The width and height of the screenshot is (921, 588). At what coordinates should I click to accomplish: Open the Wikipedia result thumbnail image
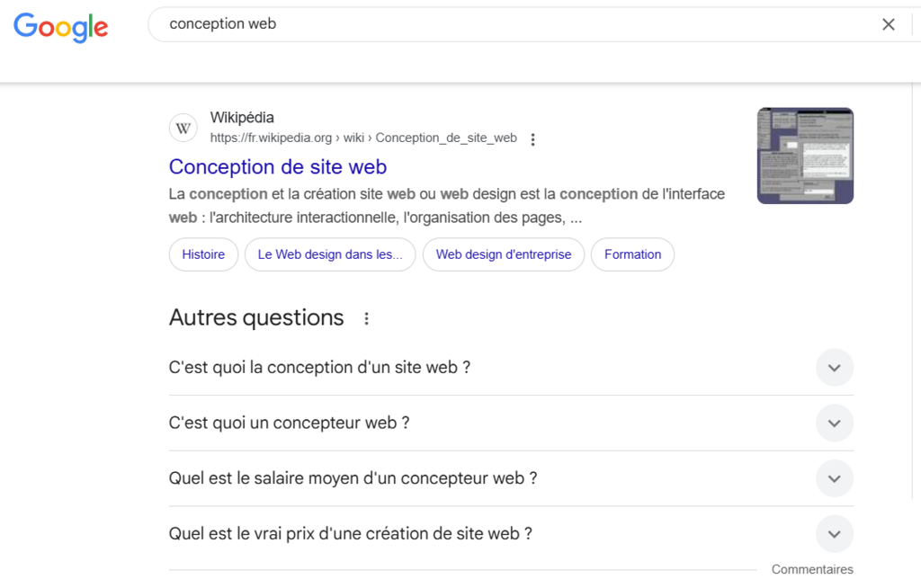(804, 155)
